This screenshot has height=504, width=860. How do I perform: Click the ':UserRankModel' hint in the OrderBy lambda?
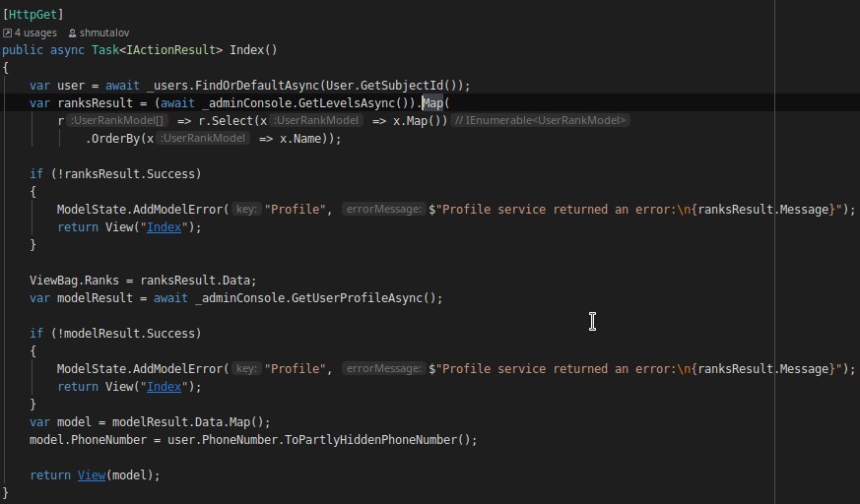[203, 138]
